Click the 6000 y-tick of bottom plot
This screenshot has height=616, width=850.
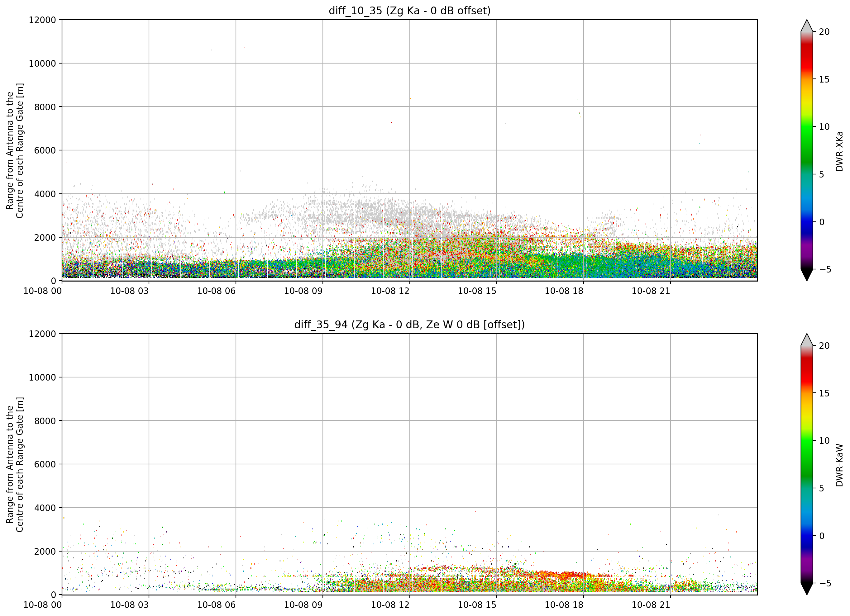(45, 464)
